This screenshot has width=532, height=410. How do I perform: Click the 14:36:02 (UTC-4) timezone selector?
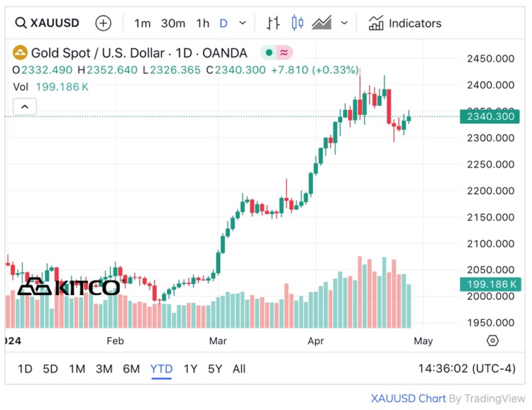[x=467, y=368]
